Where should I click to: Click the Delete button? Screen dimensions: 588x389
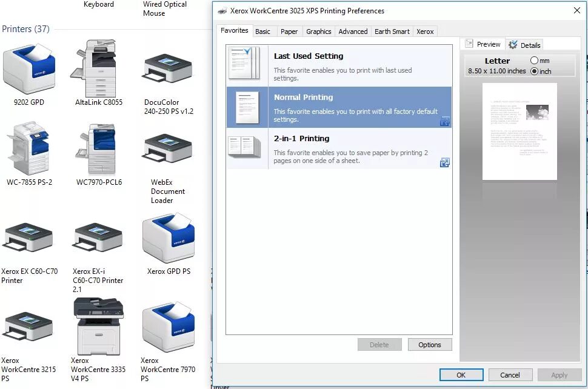[x=379, y=344]
